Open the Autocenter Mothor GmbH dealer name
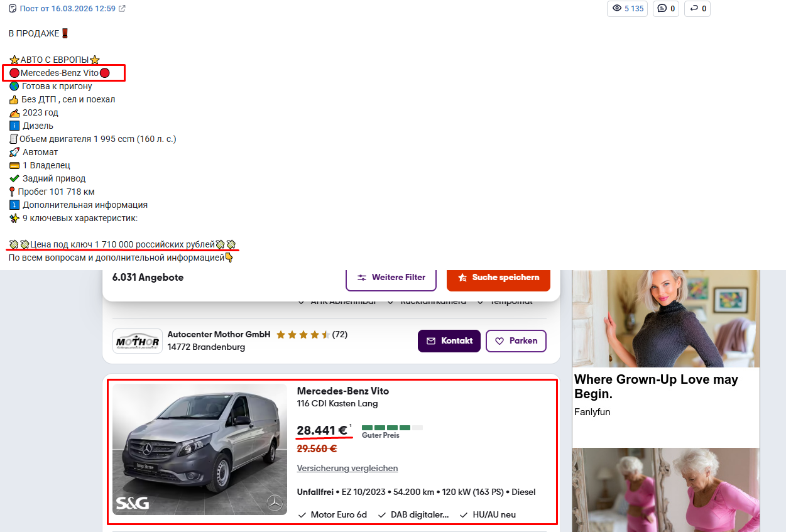 (219, 335)
